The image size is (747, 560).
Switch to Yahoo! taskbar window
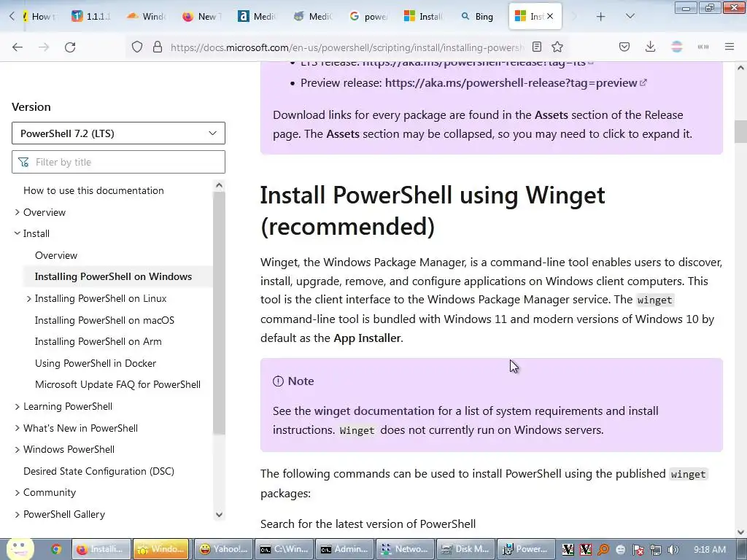click(x=222, y=550)
